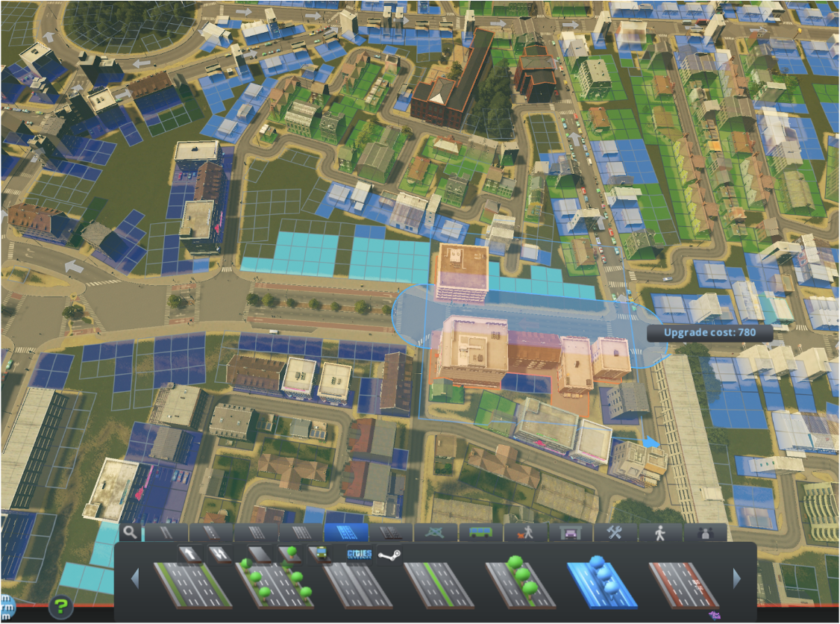The image size is (840, 624).
Task: Open the crossed-roads intersections tab
Action: pyautogui.click(x=436, y=533)
